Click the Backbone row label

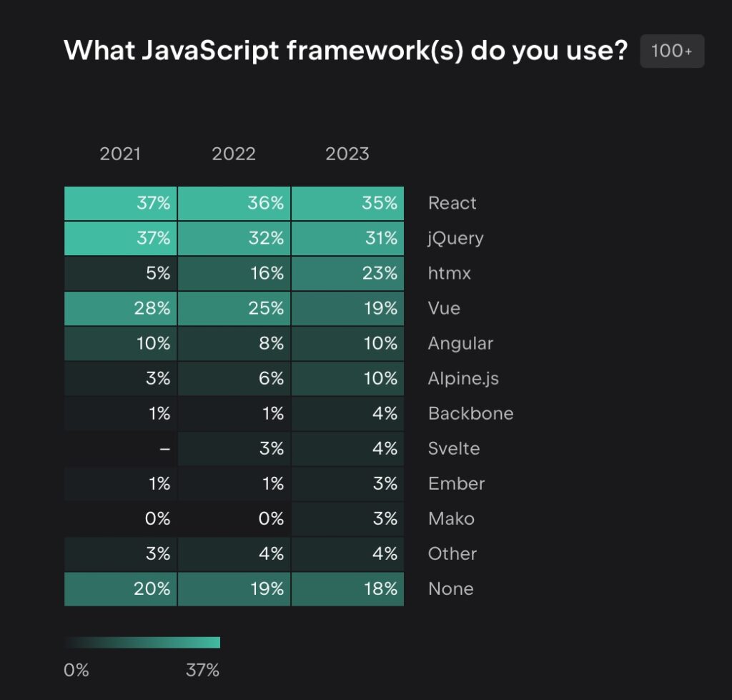(x=470, y=413)
